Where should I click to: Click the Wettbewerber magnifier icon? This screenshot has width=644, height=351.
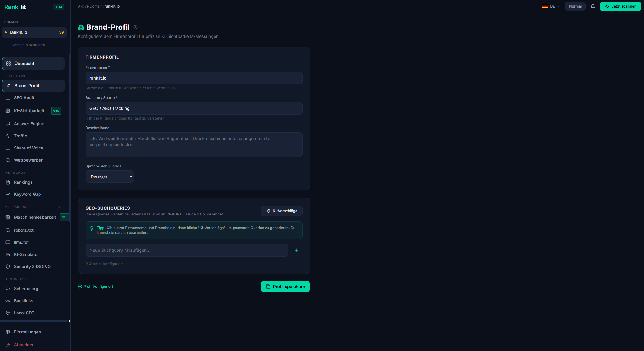pos(8,160)
